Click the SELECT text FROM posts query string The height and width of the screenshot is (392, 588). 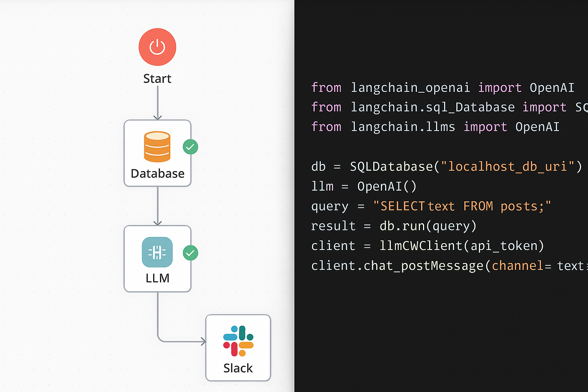(x=462, y=206)
